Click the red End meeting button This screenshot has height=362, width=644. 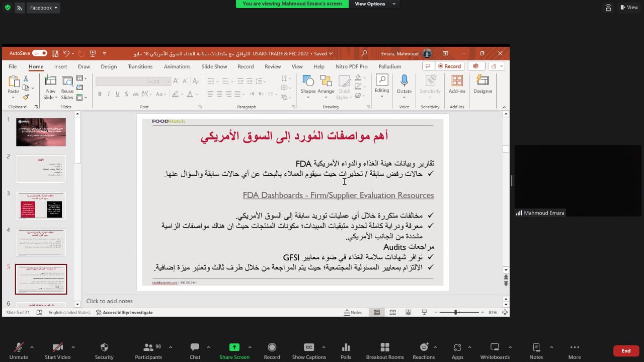click(626, 350)
